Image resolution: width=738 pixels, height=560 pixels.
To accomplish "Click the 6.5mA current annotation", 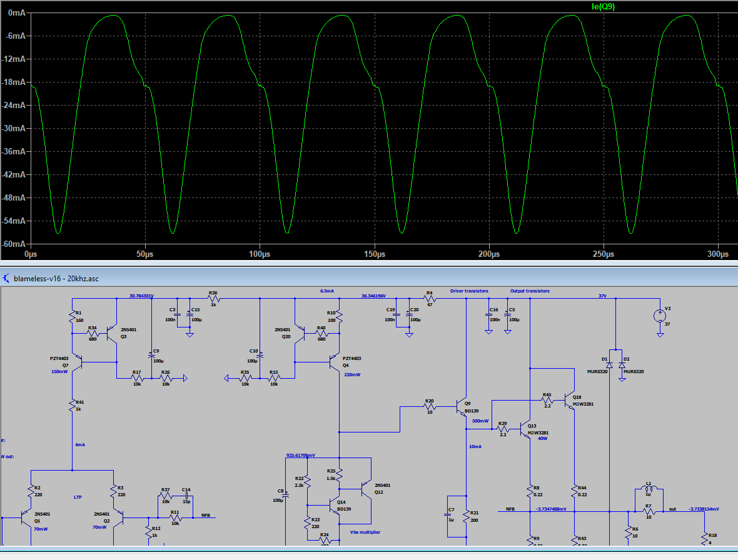I will [x=327, y=291].
